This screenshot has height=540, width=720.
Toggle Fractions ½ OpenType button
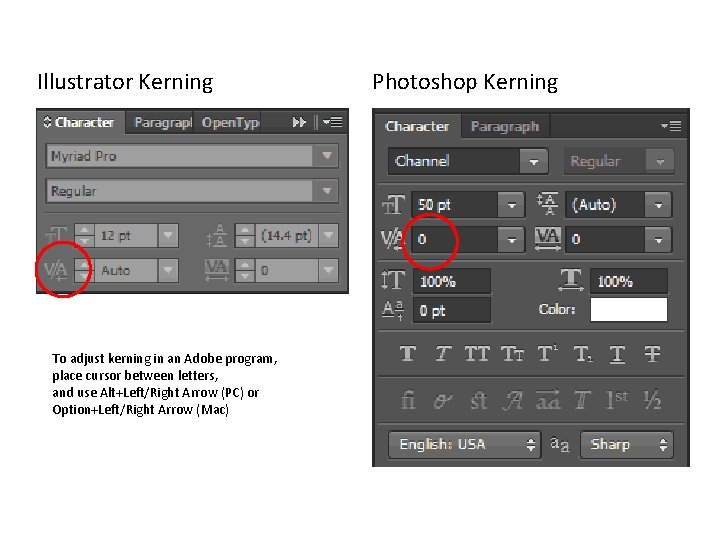pos(652,399)
